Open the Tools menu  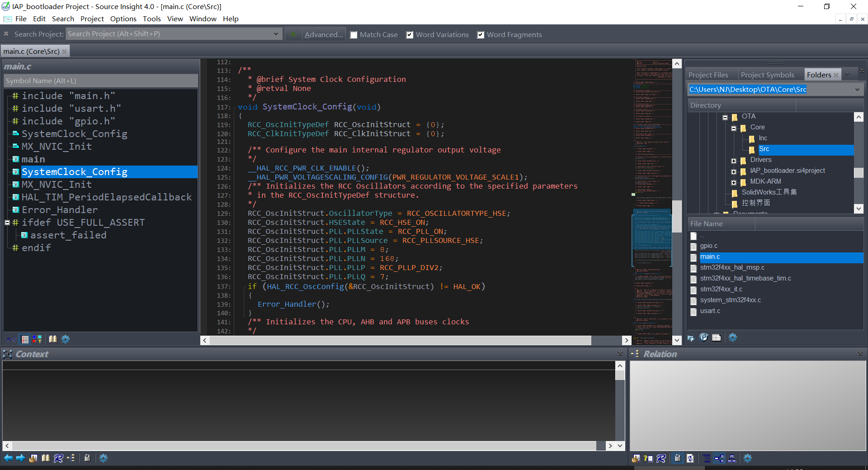(151, 19)
